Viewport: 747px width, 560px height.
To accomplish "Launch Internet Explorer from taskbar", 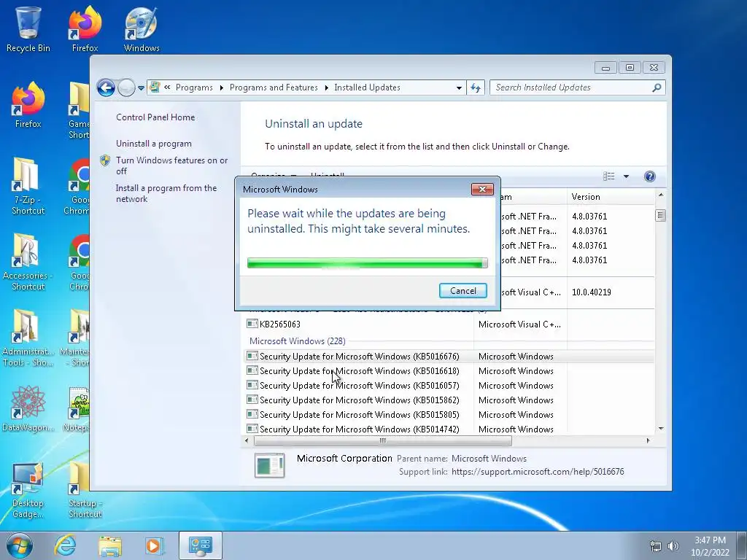I will click(x=65, y=545).
